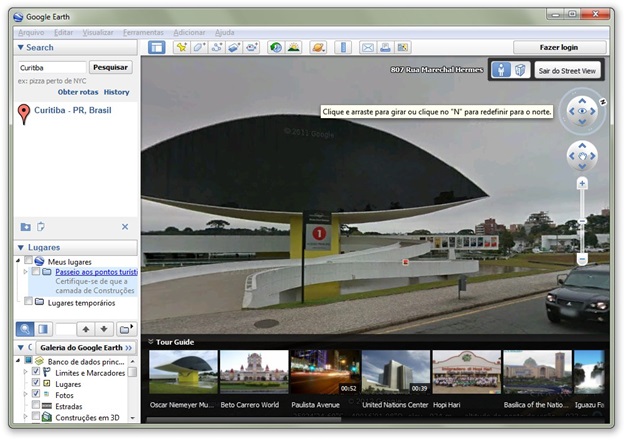
Task: Click the ruler tool icon
Action: tap(343, 47)
